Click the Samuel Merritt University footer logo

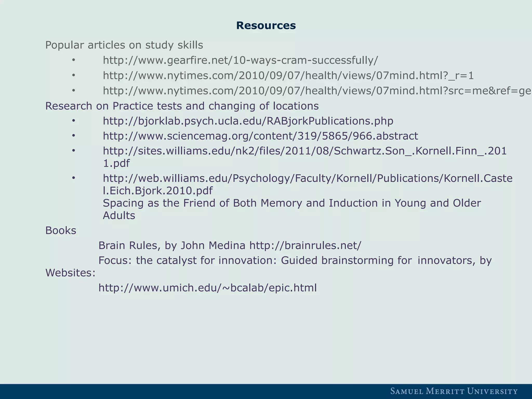[454, 391]
